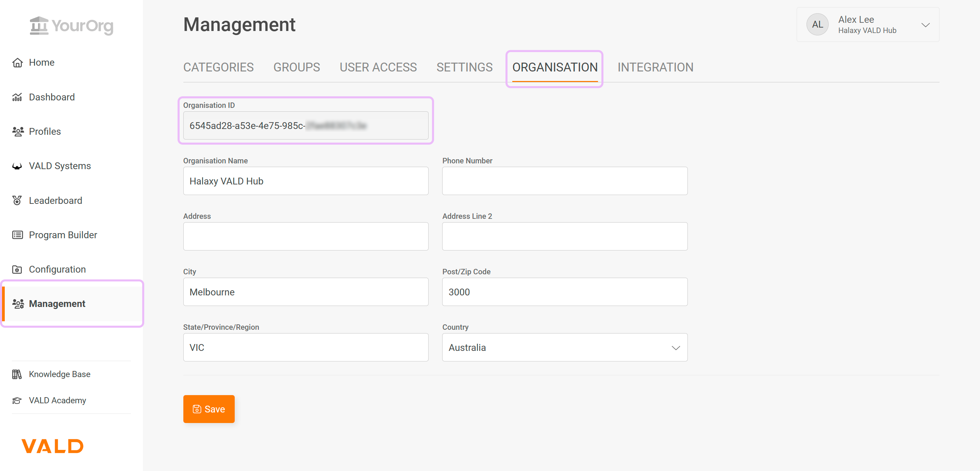Click the Phone Number field
This screenshot has width=980, height=471.
(x=565, y=181)
